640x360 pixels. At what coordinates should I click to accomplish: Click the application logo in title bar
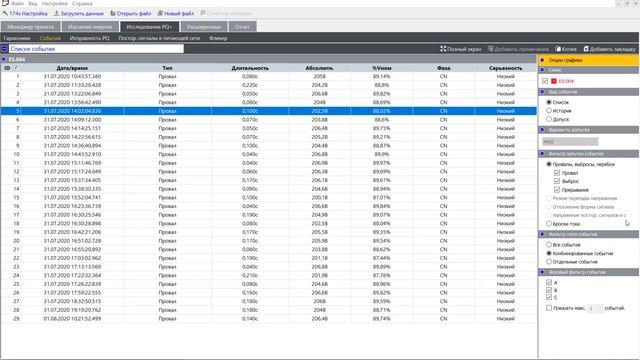(x=5, y=3)
